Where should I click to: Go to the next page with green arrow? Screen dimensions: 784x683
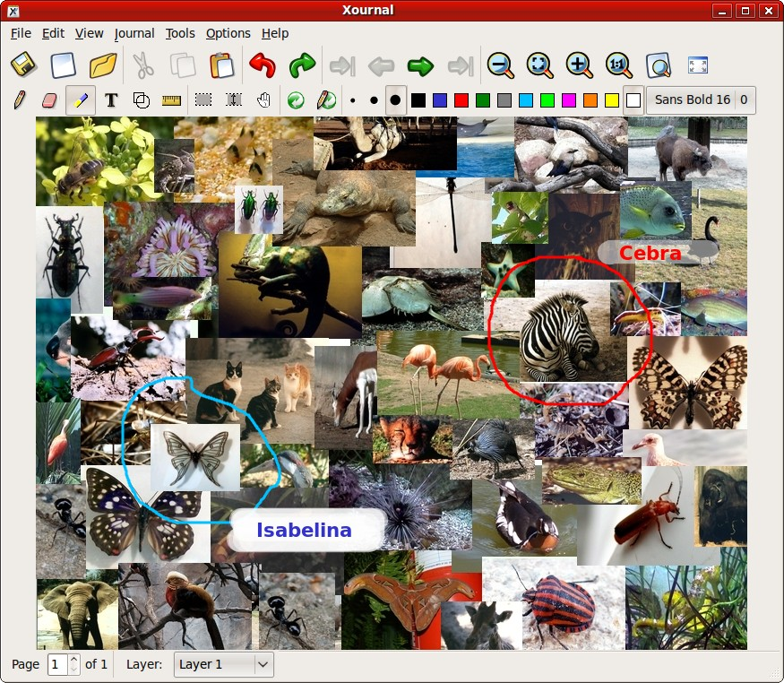pyautogui.click(x=420, y=65)
